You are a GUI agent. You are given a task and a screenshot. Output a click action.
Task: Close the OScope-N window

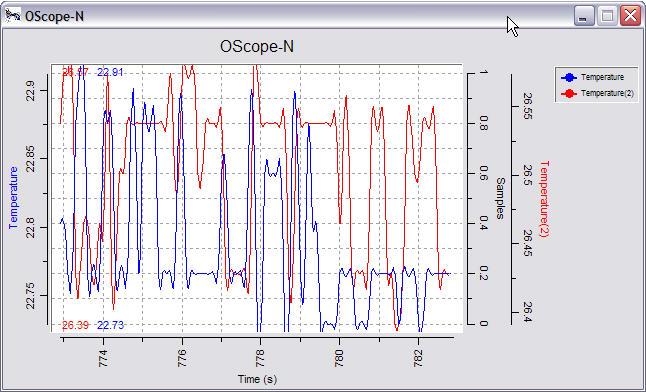pos(631,16)
